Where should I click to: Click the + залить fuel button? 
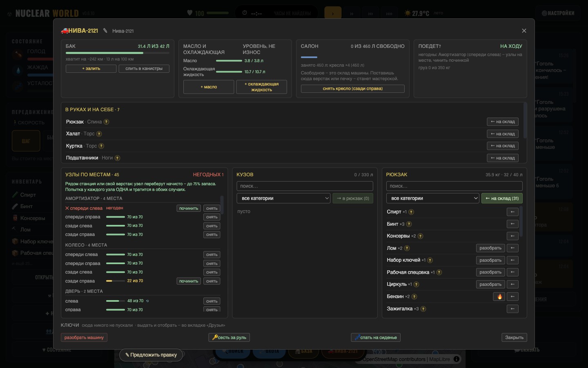click(91, 69)
